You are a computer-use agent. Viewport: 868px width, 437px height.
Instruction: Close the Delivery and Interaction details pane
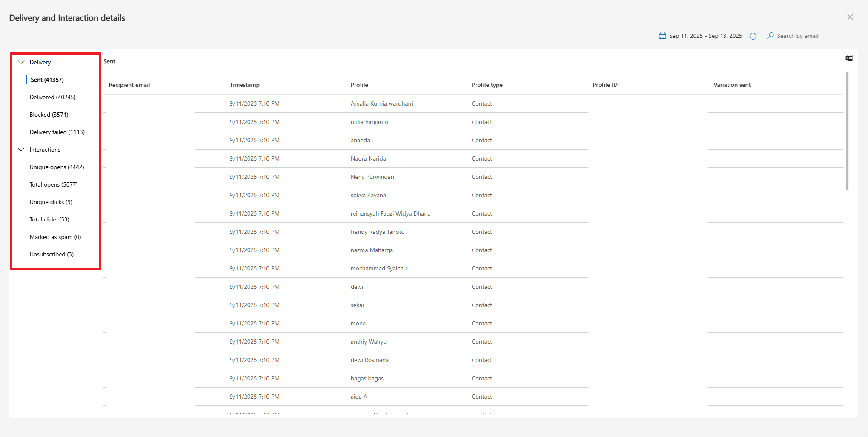[x=850, y=17]
